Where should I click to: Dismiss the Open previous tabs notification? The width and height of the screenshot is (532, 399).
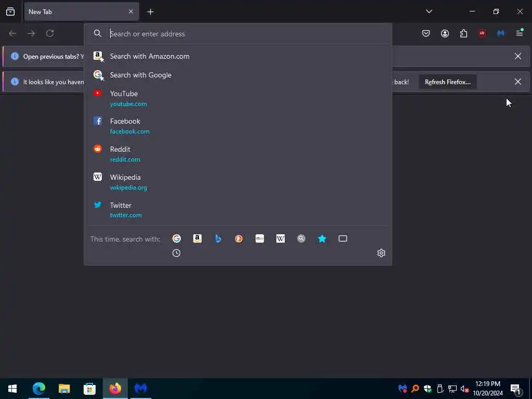click(518, 56)
